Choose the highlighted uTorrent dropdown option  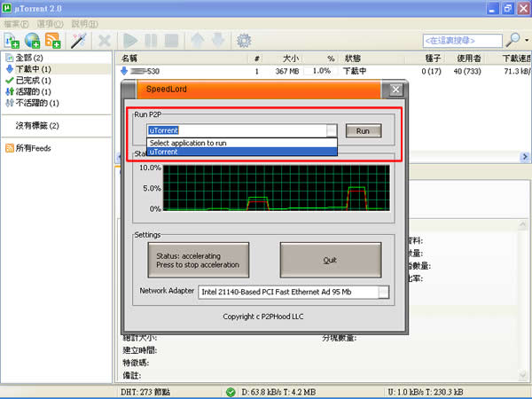point(242,152)
